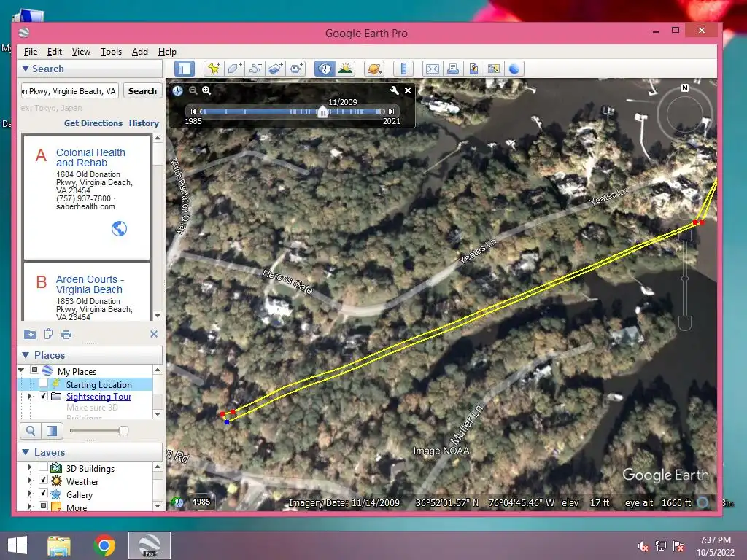Open the File menu
Viewport: 747px width, 560px height.
pos(31,52)
